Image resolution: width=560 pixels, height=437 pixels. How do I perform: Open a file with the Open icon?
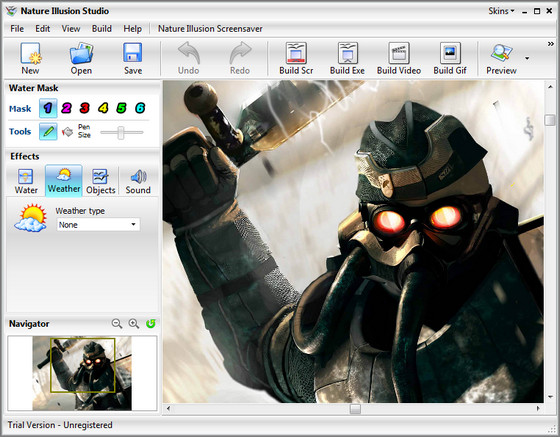81,54
